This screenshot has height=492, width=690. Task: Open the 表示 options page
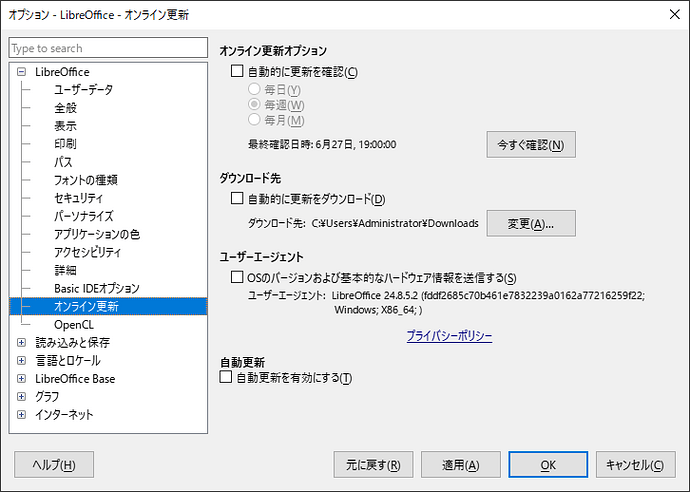click(65, 126)
